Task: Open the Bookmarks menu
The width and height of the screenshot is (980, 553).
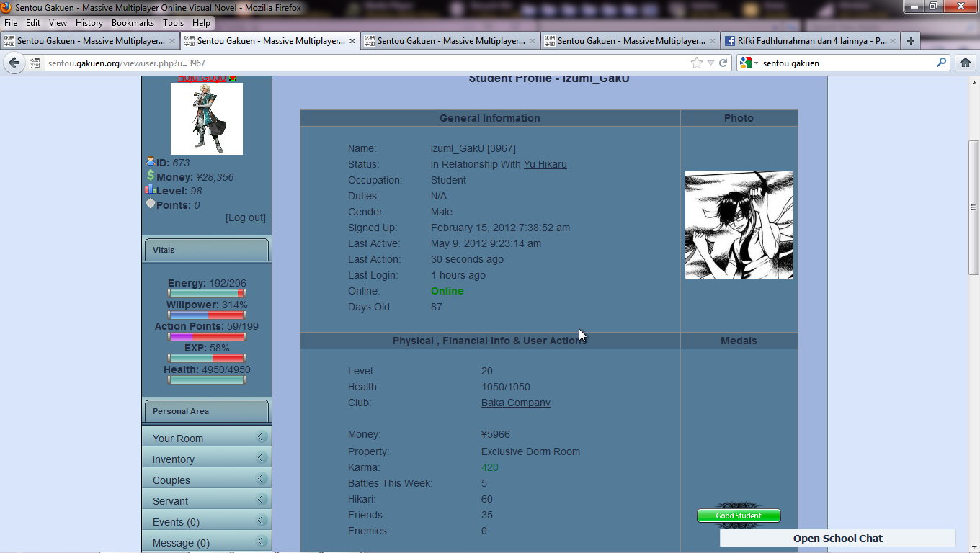Action: coord(133,23)
